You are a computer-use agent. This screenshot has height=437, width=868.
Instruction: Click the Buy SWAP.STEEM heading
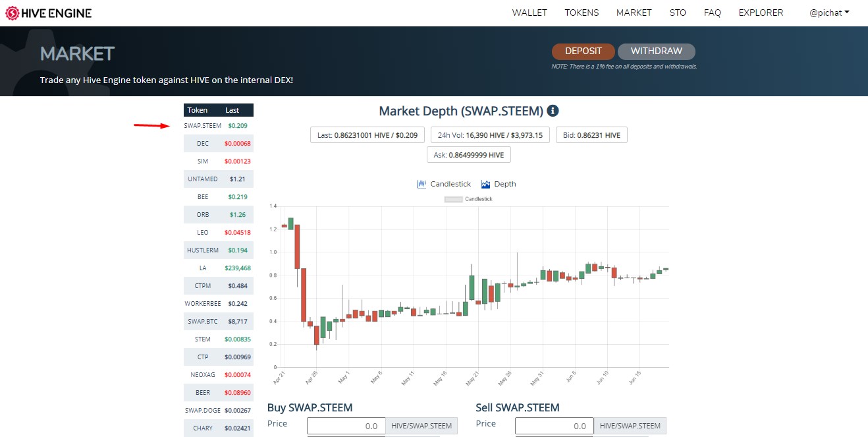(310, 407)
